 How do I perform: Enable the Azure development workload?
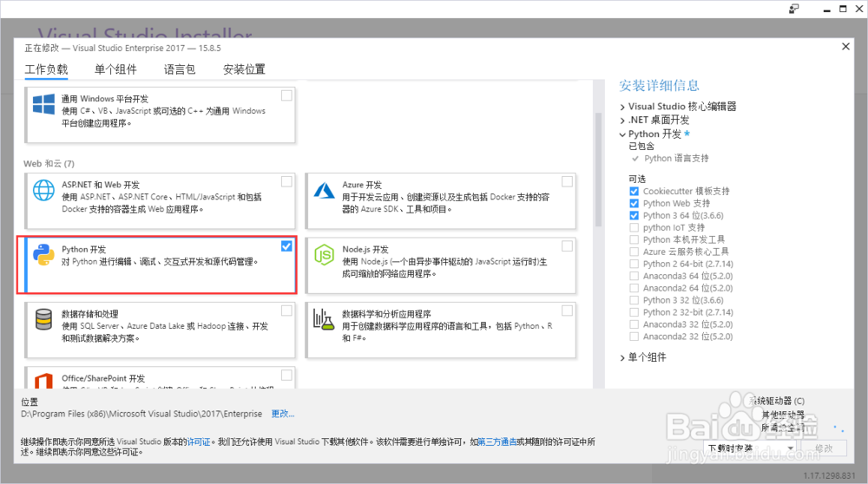coord(568,181)
